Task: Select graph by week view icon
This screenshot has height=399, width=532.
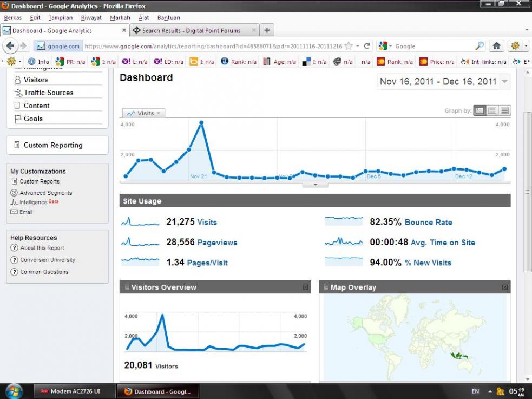Action: [x=492, y=110]
